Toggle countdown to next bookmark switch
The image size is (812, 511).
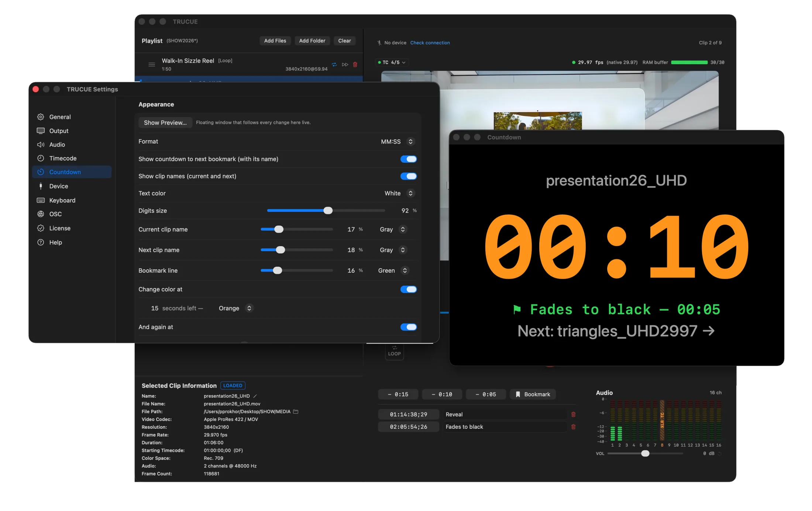tap(409, 159)
